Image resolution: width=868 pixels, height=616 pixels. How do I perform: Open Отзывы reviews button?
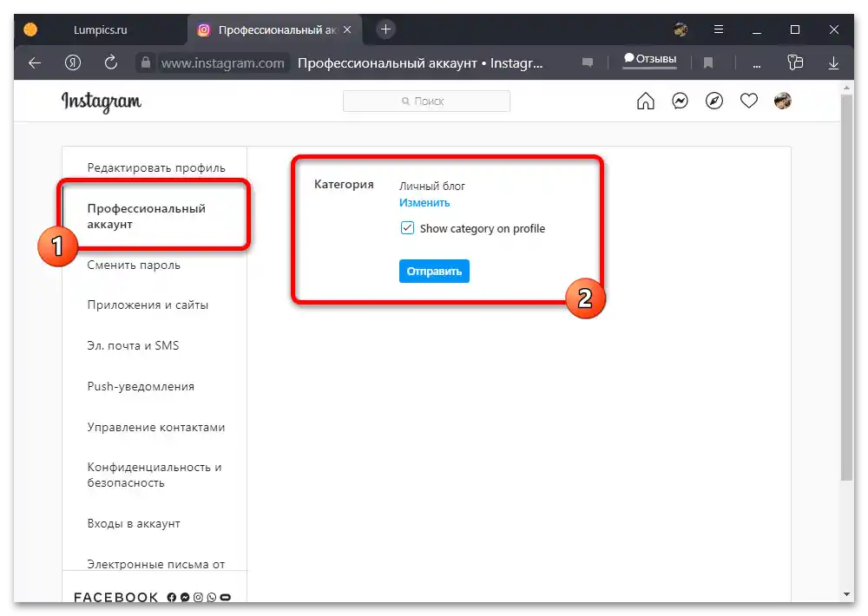[650, 59]
